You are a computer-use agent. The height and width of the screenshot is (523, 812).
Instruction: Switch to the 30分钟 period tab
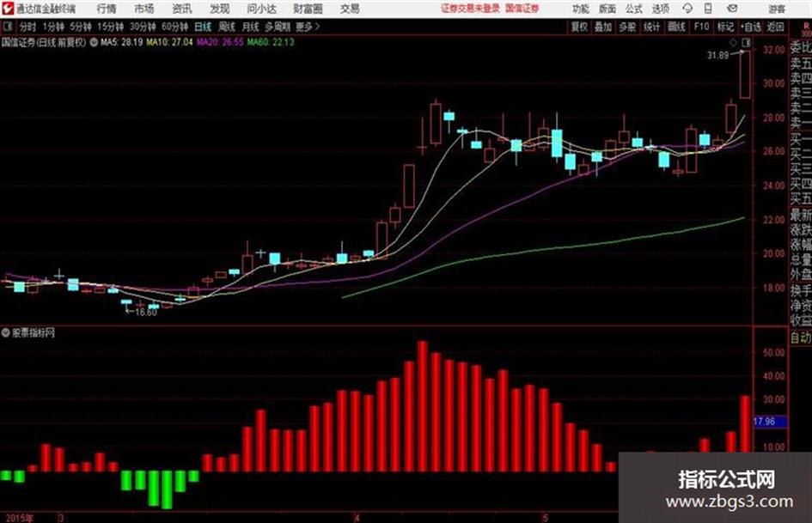(x=143, y=27)
